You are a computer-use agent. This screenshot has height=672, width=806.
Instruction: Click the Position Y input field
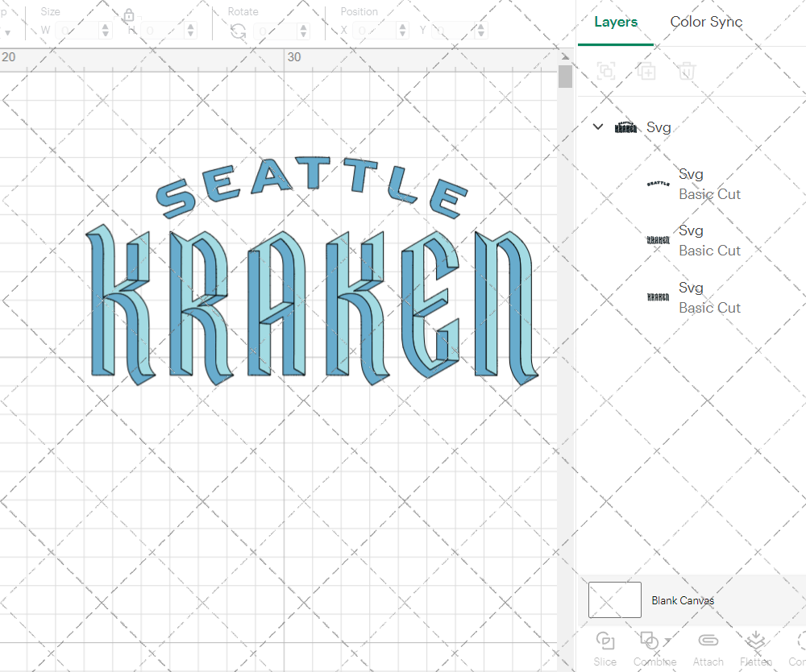pyautogui.click(x=453, y=31)
